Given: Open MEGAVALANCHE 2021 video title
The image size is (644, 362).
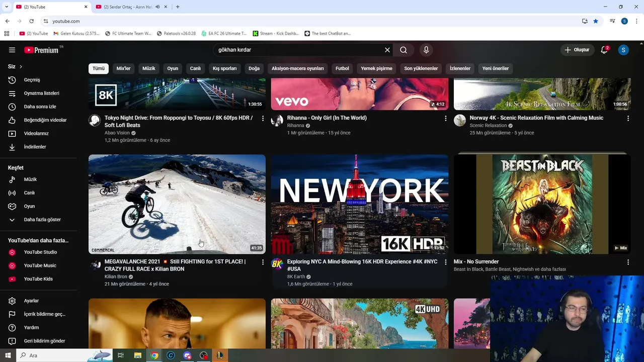Looking at the screenshot, I should pos(175,265).
